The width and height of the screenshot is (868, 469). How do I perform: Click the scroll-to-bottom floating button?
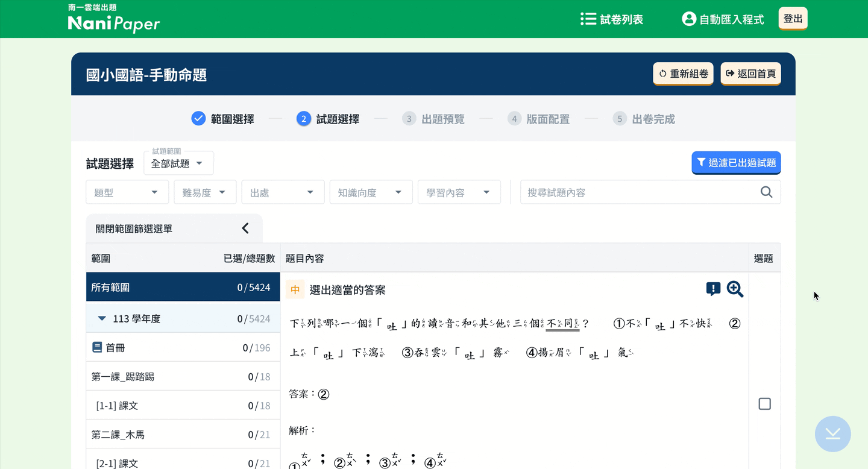pos(832,433)
